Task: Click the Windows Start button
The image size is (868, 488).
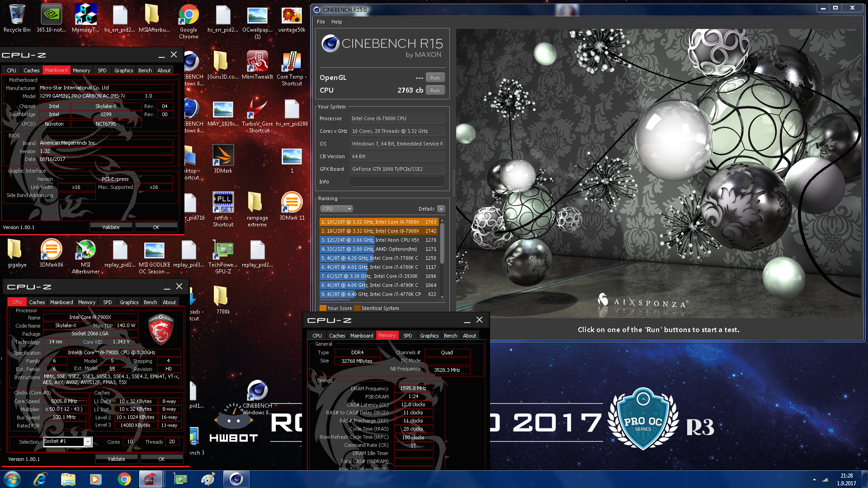Action: pos(12,479)
